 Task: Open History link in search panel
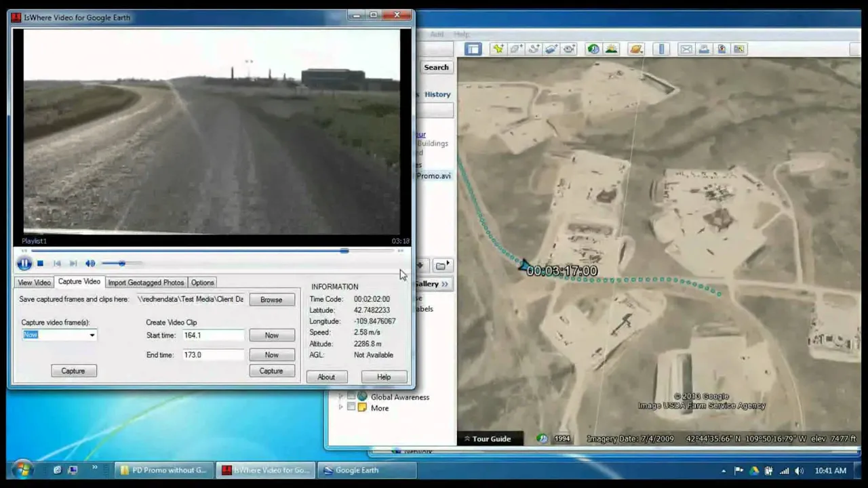point(437,94)
